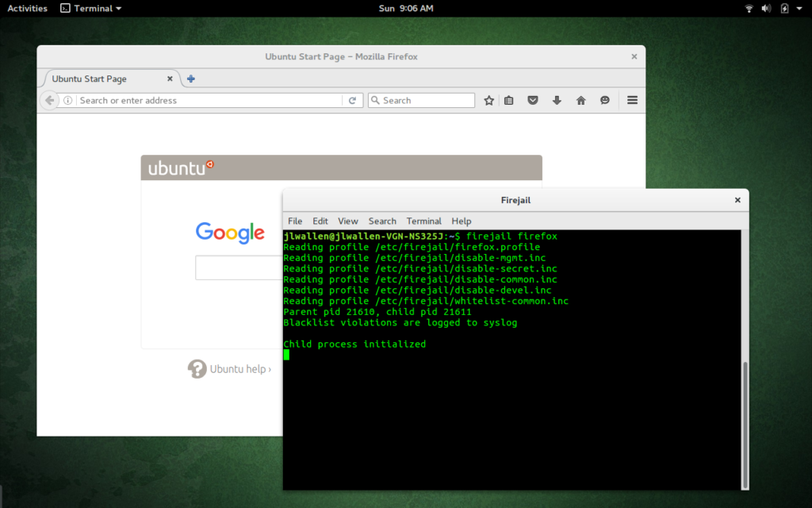Click the Hello chat smiley icon
812x508 pixels.
coord(604,100)
